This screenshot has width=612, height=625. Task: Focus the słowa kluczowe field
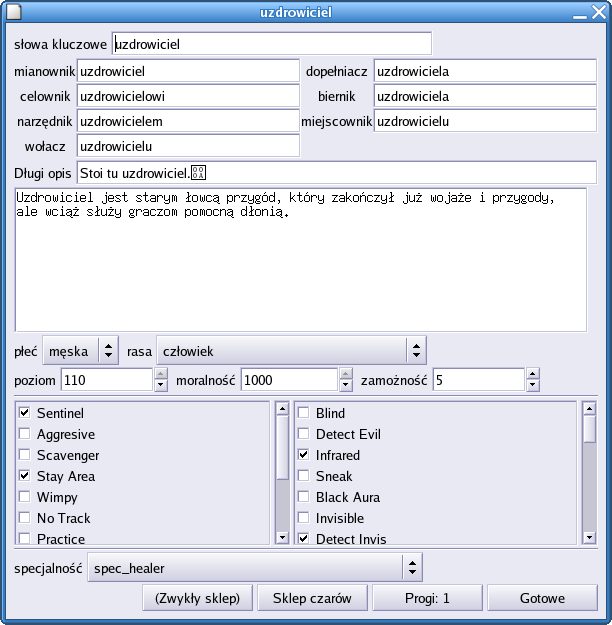pyautogui.click(x=272, y=43)
